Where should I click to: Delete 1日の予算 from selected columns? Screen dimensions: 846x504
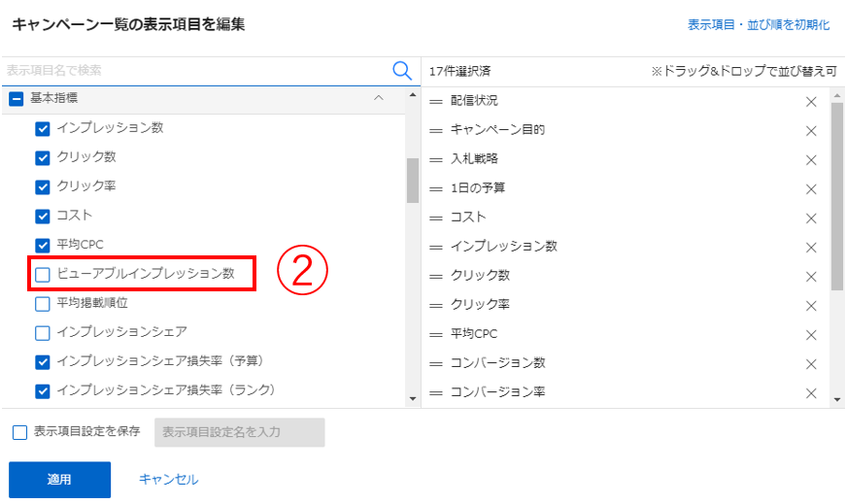pyautogui.click(x=811, y=188)
